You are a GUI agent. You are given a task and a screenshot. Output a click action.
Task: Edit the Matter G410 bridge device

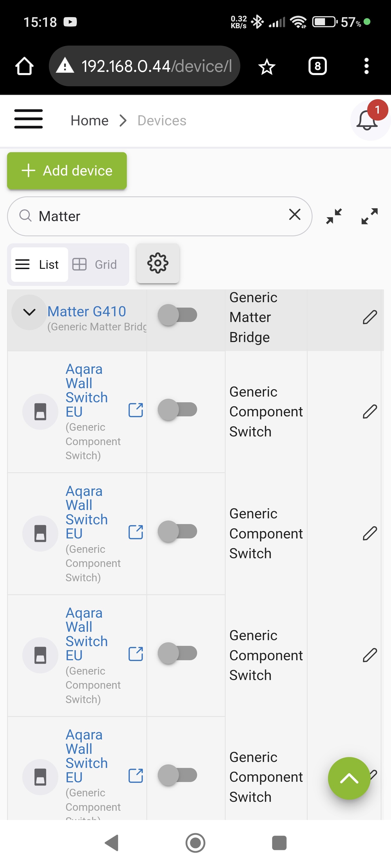point(369,317)
